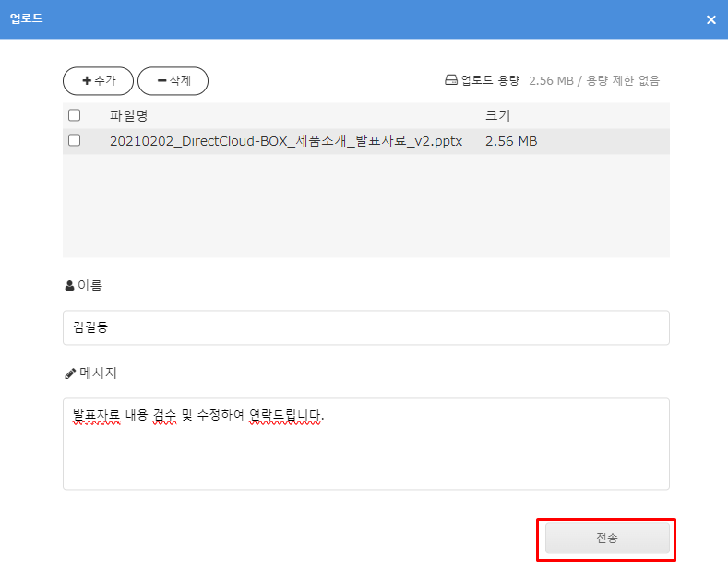The width and height of the screenshot is (728, 569).
Task: Click the 파일명 column header
Action: coord(128,115)
